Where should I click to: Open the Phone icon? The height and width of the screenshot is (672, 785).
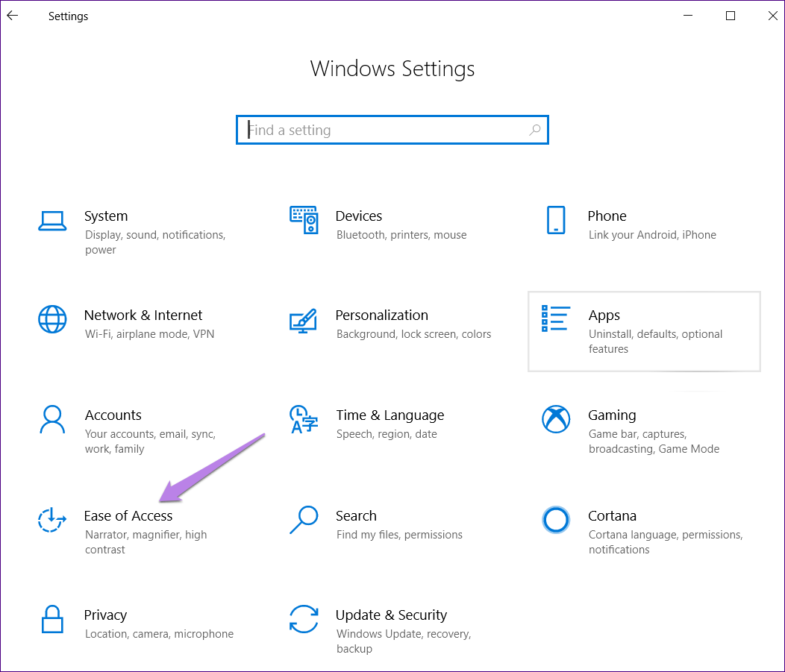pos(556,220)
